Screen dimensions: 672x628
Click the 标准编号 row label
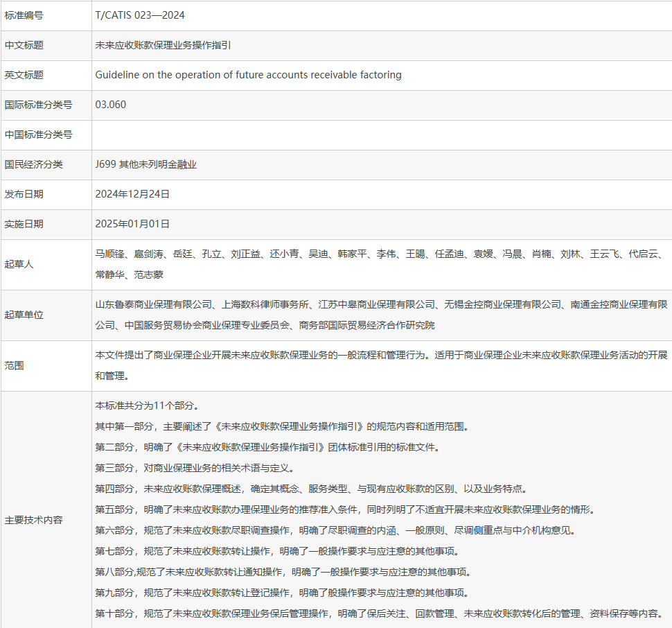click(24, 15)
